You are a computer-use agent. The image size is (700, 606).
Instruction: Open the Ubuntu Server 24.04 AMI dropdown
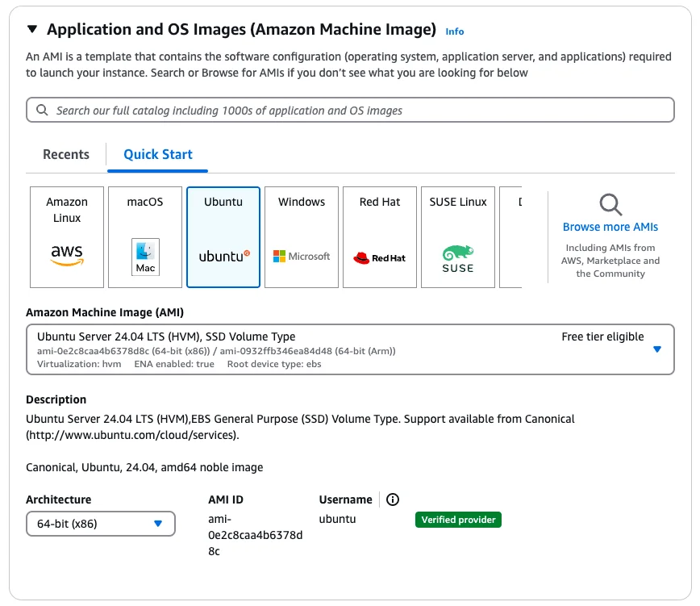click(x=350, y=349)
